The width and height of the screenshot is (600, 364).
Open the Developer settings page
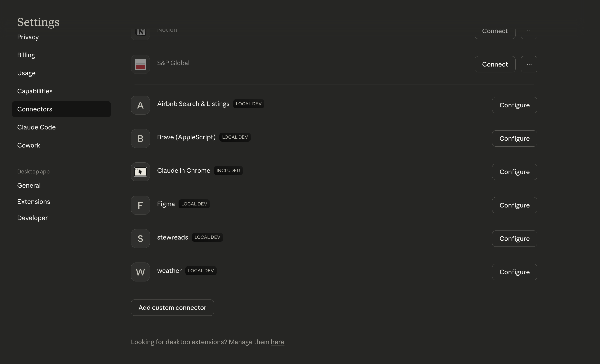32,218
